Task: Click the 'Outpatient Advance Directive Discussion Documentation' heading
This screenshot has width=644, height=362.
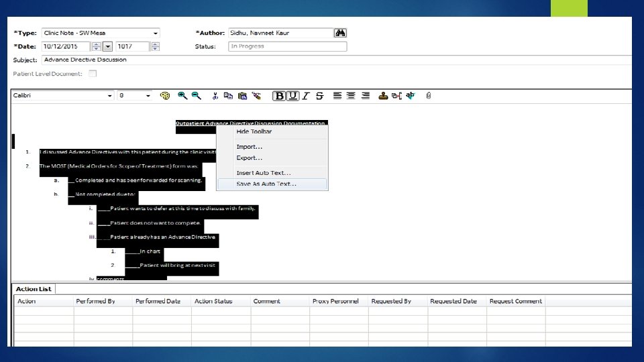Action: coord(250,123)
